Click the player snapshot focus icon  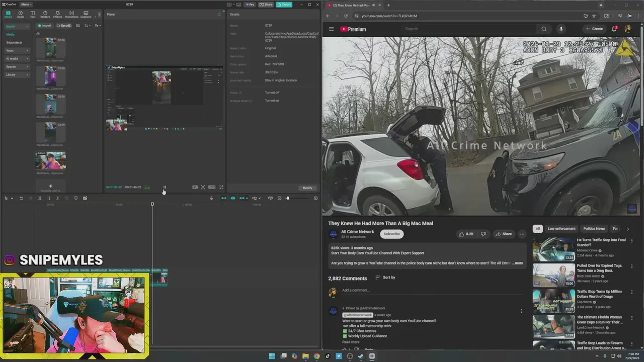click(x=203, y=187)
